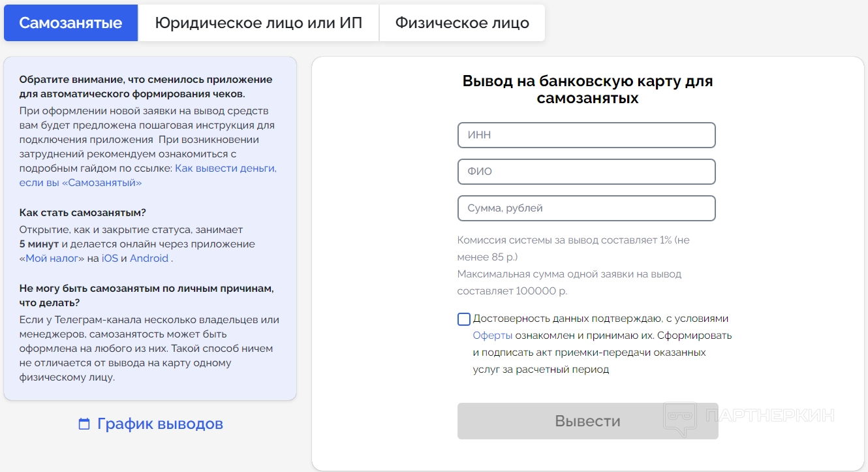Open the Android app link
The image size is (868, 472).
(x=149, y=258)
